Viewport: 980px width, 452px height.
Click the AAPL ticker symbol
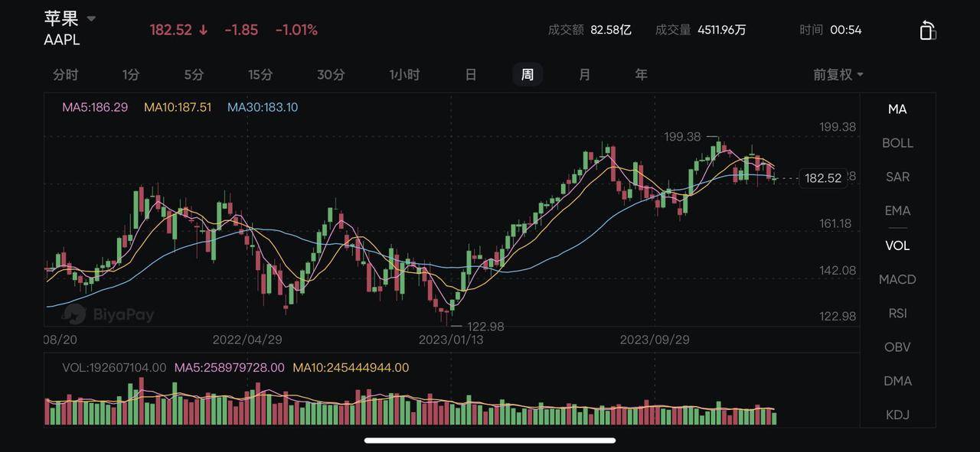(62, 40)
